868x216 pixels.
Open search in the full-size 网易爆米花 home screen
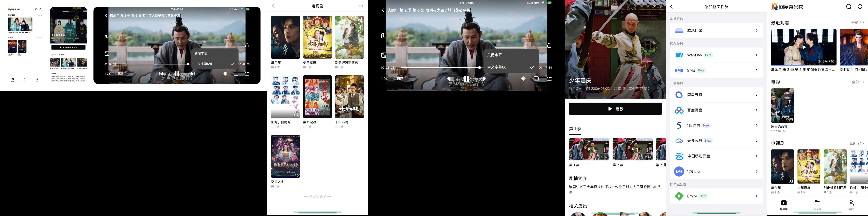pos(849,7)
